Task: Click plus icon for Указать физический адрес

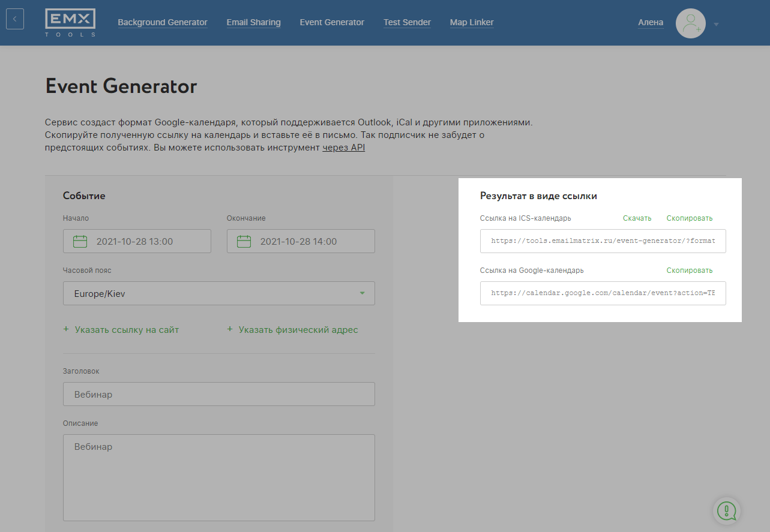Action: click(230, 329)
